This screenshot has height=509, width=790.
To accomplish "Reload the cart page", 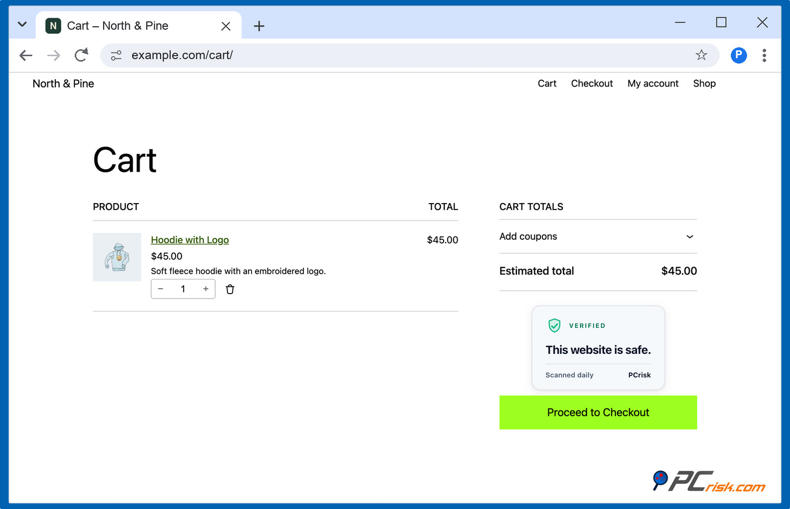I will click(x=81, y=55).
